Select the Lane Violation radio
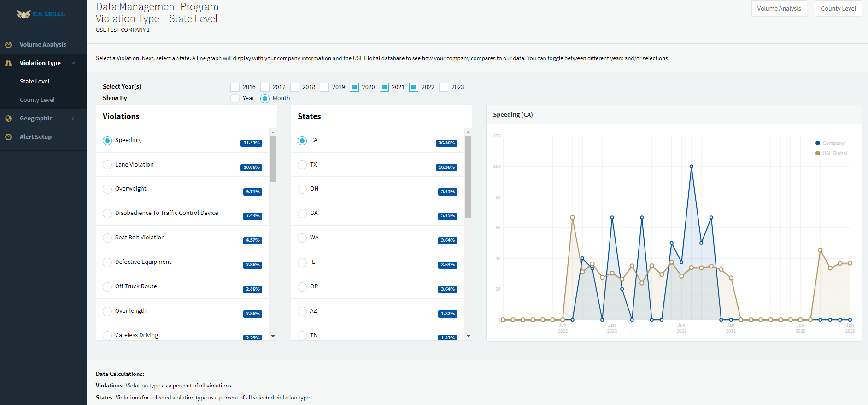 tap(107, 165)
